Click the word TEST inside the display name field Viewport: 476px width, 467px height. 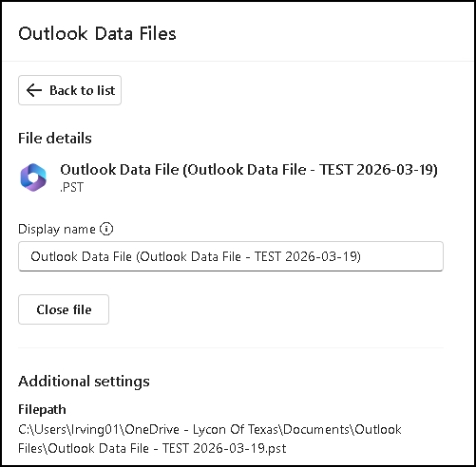[x=268, y=256]
